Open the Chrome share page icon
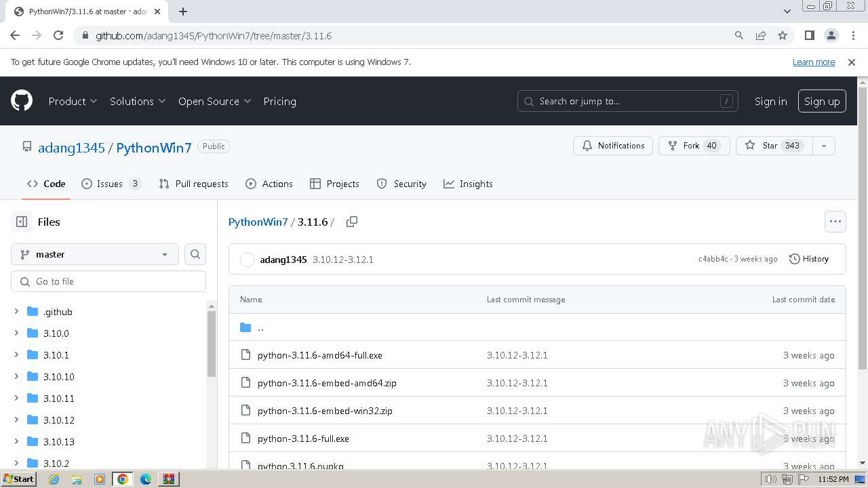Viewport: 868px width, 488px height. tap(761, 35)
